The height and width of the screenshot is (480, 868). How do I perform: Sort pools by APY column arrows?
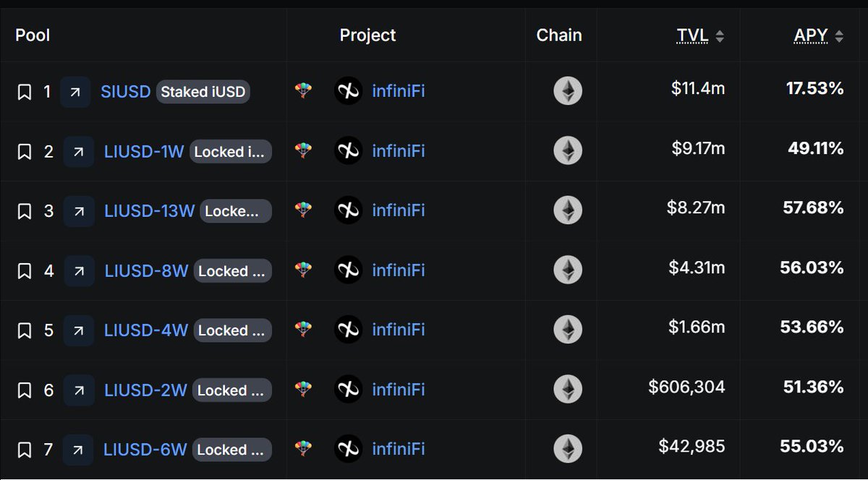(x=839, y=36)
